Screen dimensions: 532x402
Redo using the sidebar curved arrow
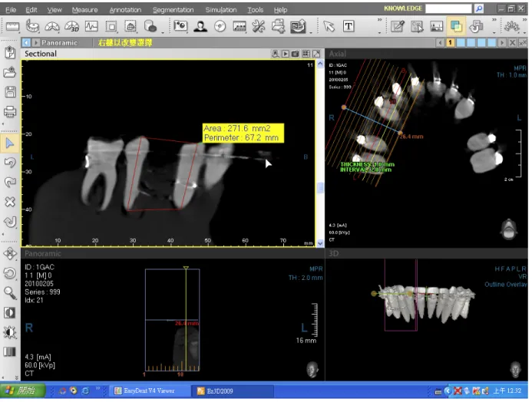(x=10, y=183)
